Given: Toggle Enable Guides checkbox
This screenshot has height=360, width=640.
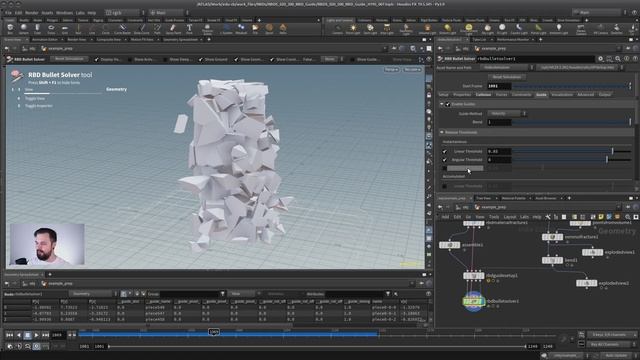Looking at the screenshot, I should (x=448, y=104).
